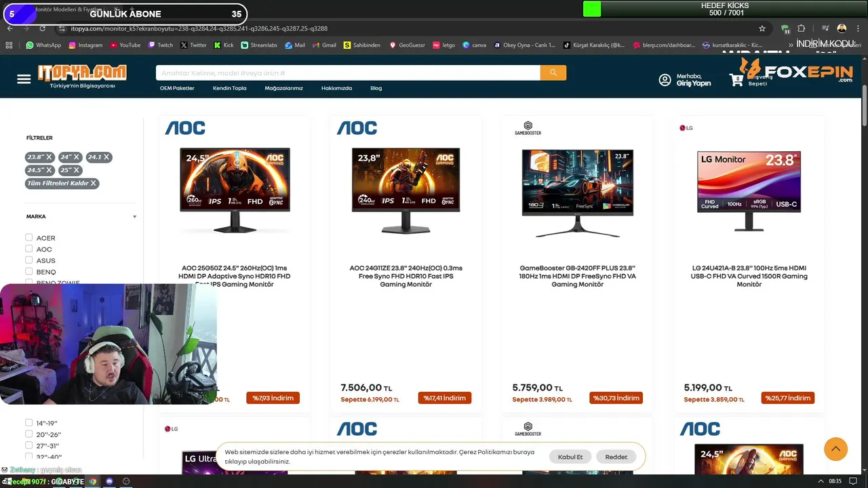Click Kabul Et cookie button
Image resolution: width=868 pixels, height=488 pixels.
tap(570, 457)
